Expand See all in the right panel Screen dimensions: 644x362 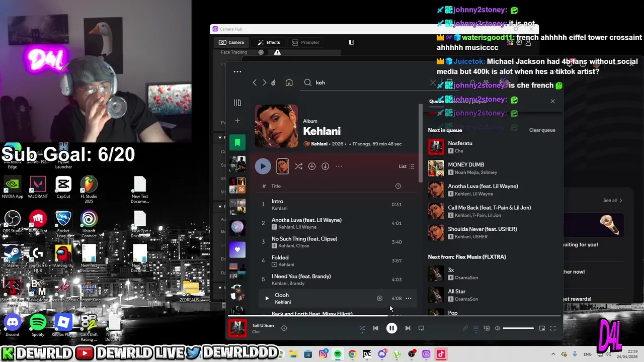coord(613,201)
